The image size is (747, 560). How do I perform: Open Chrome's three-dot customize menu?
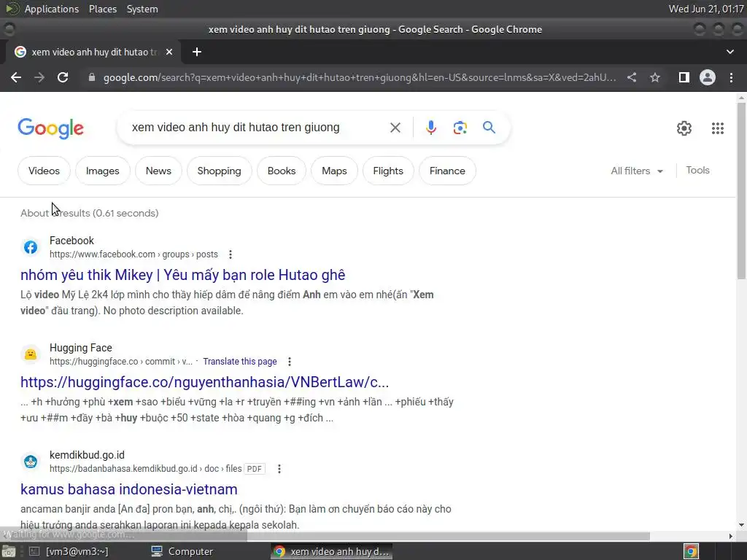click(x=731, y=77)
